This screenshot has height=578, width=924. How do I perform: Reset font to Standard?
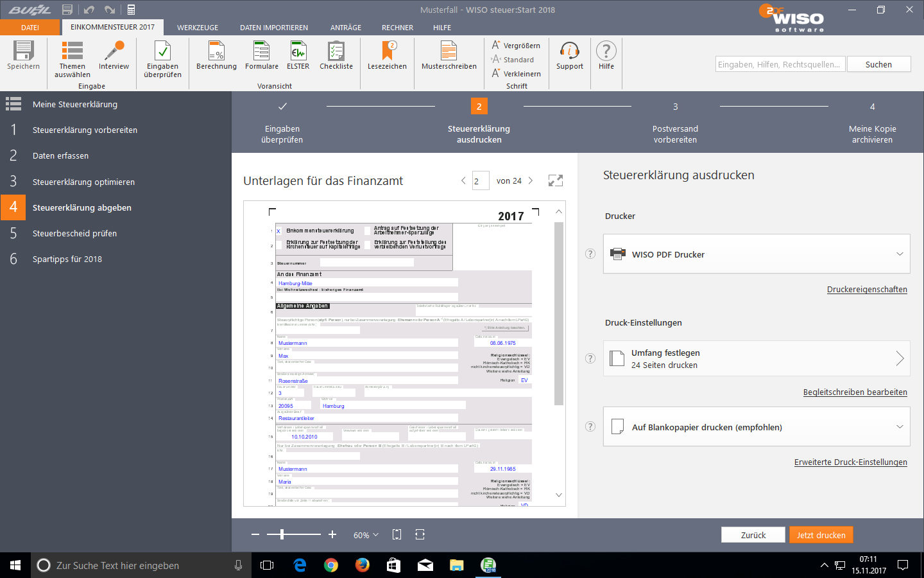point(512,60)
